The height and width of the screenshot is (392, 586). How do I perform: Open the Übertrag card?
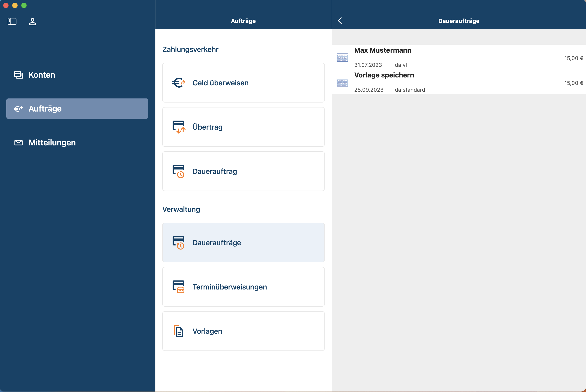(x=243, y=127)
